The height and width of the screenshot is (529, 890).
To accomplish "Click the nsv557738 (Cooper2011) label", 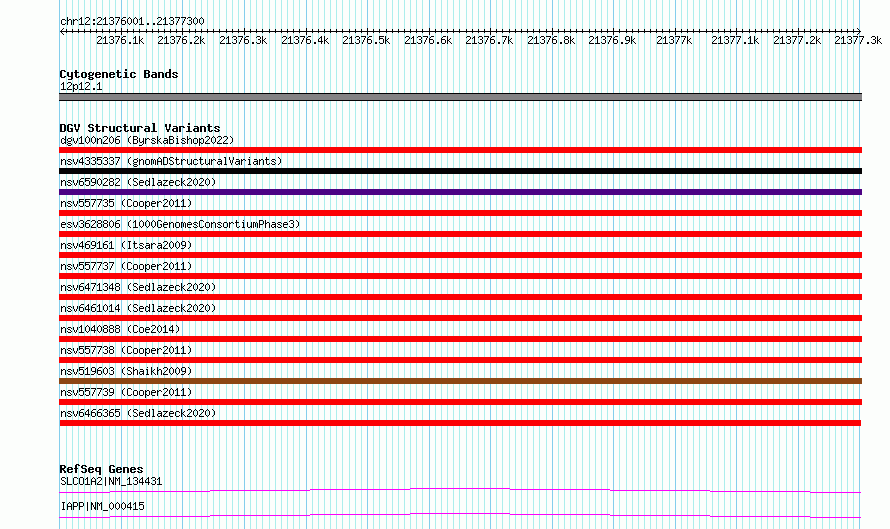I will 126,350.
